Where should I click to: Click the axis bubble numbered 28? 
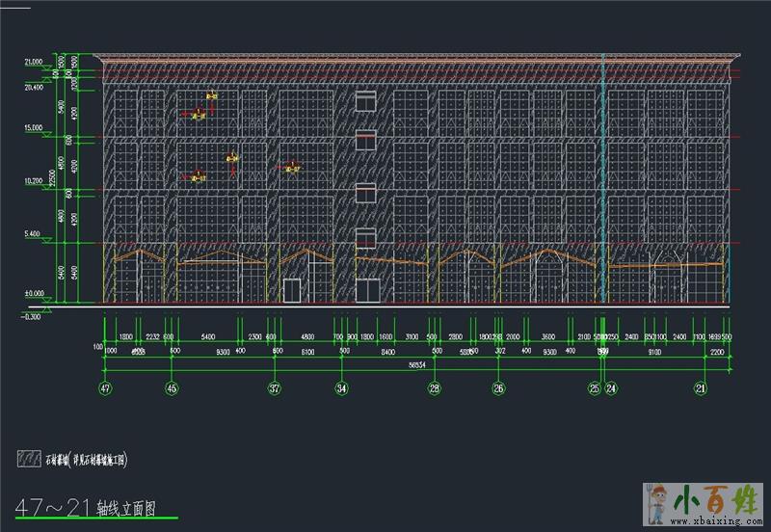pos(434,388)
